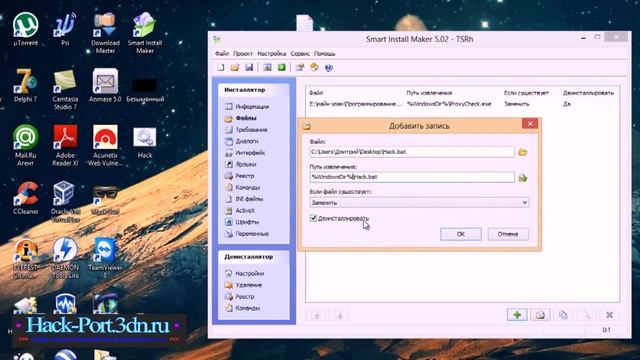Click the Деинсталлировать column header
The width and height of the screenshot is (640, 360).
point(588,93)
